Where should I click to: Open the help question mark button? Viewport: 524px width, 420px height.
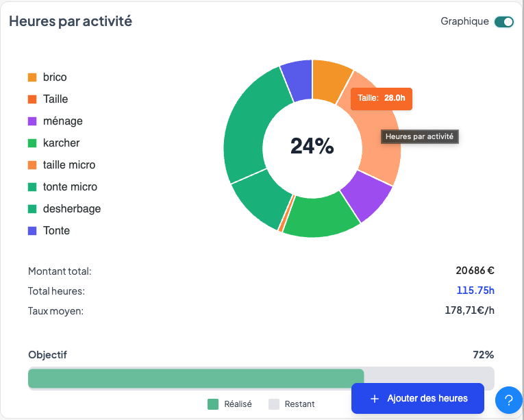[x=508, y=400]
